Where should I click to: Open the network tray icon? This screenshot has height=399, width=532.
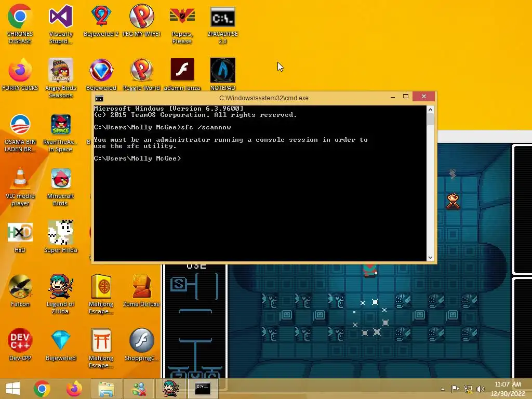click(x=468, y=389)
